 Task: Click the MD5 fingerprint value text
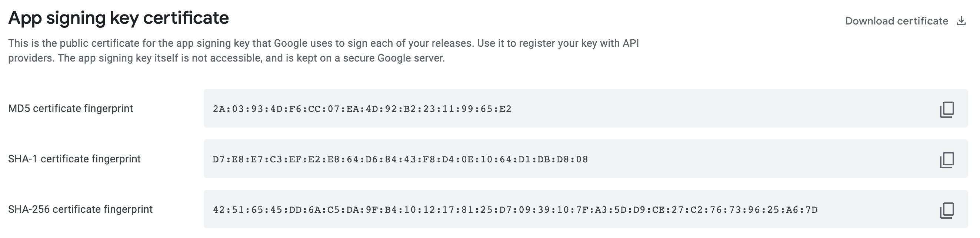click(362, 109)
